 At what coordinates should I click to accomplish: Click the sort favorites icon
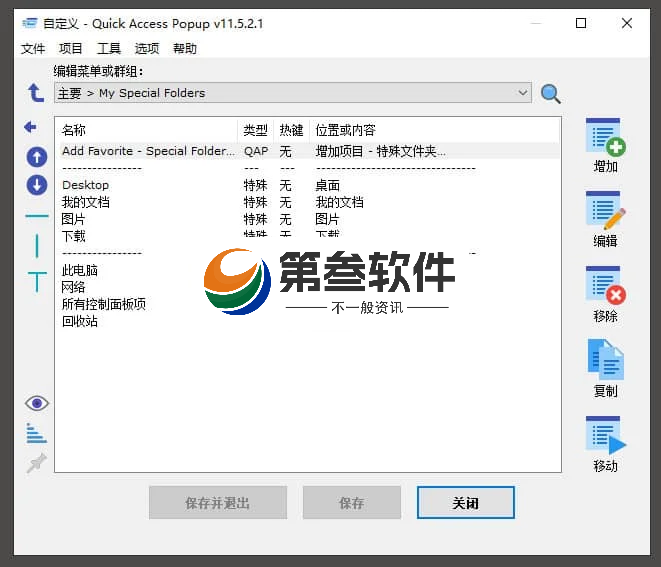click(37, 433)
